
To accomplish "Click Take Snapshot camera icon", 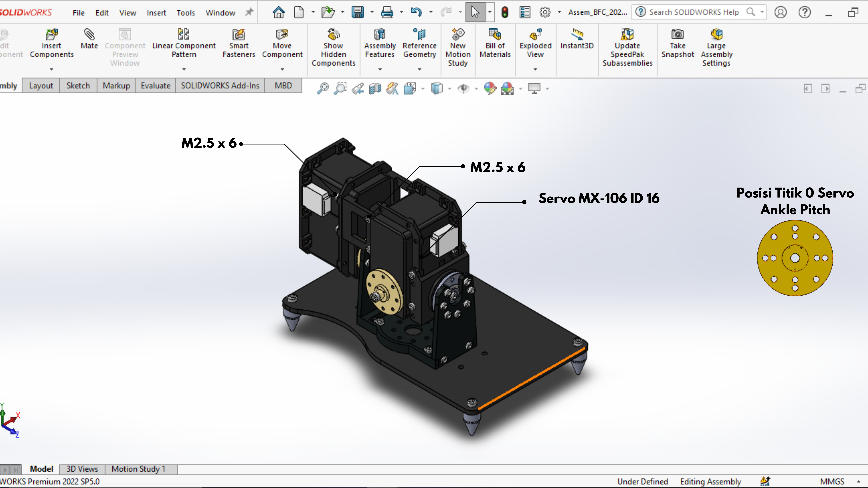I will (677, 34).
